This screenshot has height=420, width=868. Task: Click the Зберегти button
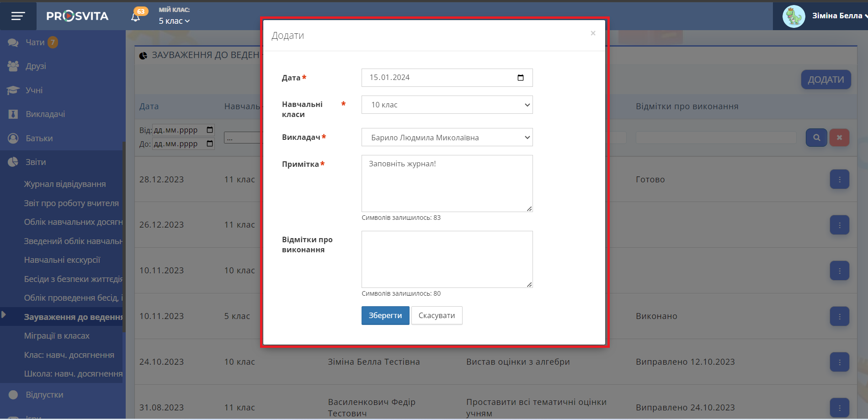coord(385,316)
